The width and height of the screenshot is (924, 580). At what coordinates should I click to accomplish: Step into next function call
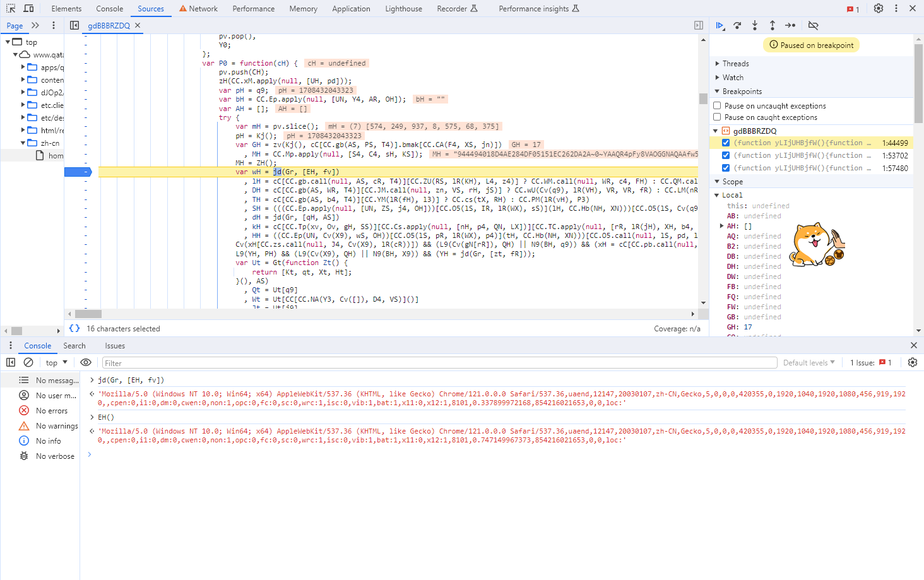point(755,25)
